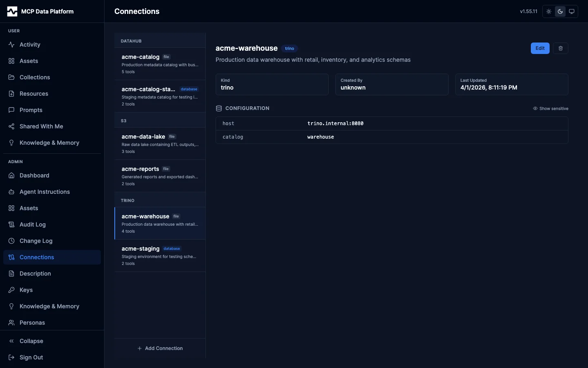Image resolution: width=588 pixels, height=368 pixels.
Task: Choose system theme monitor icon
Action: (x=572, y=11)
